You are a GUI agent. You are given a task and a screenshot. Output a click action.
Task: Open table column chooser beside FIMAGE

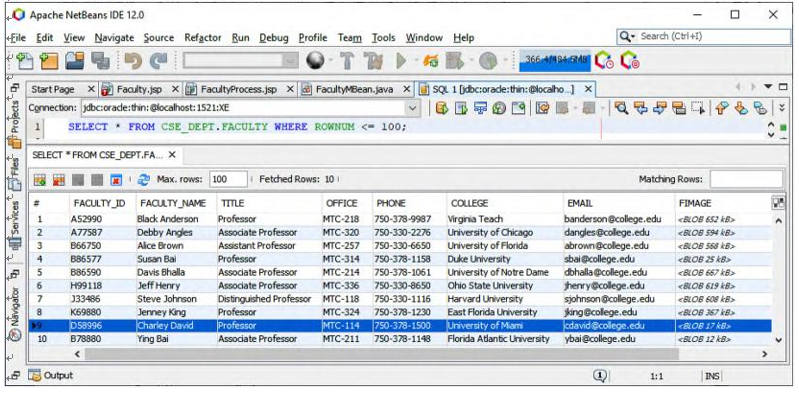click(778, 203)
